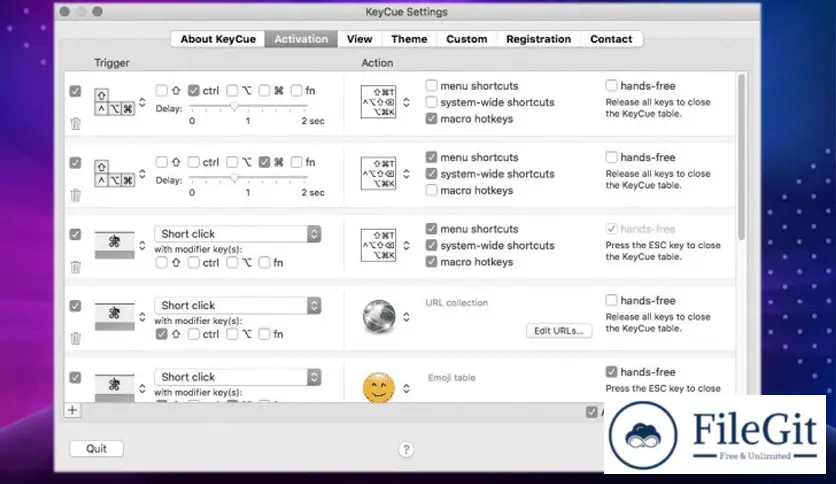The height and width of the screenshot is (484, 836).
Task: Click the smiley Emoji table action icon
Action: coord(379,388)
